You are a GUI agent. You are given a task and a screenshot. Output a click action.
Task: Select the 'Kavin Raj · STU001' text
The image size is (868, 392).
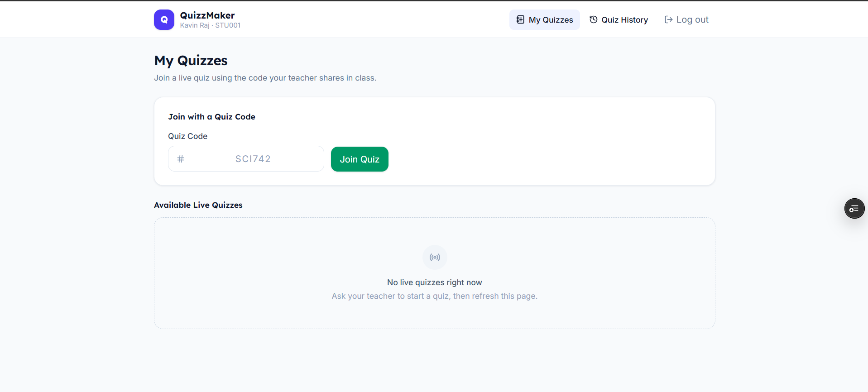point(210,25)
